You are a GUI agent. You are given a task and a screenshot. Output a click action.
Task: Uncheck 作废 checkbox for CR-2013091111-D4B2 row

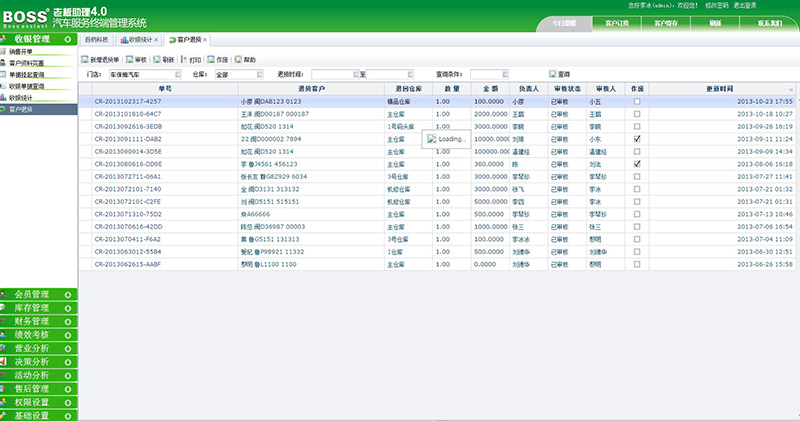637,139
